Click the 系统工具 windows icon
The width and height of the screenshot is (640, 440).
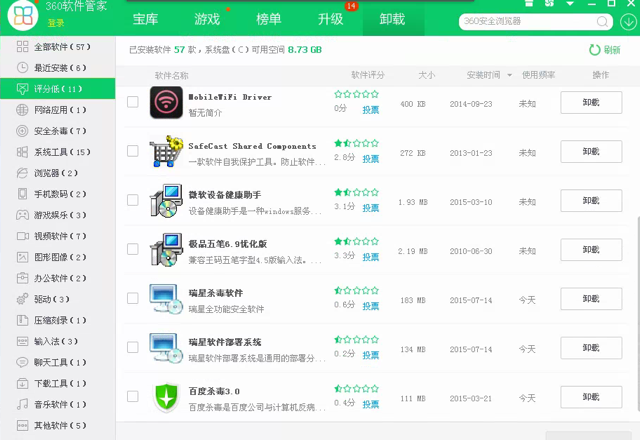[22, 152]
